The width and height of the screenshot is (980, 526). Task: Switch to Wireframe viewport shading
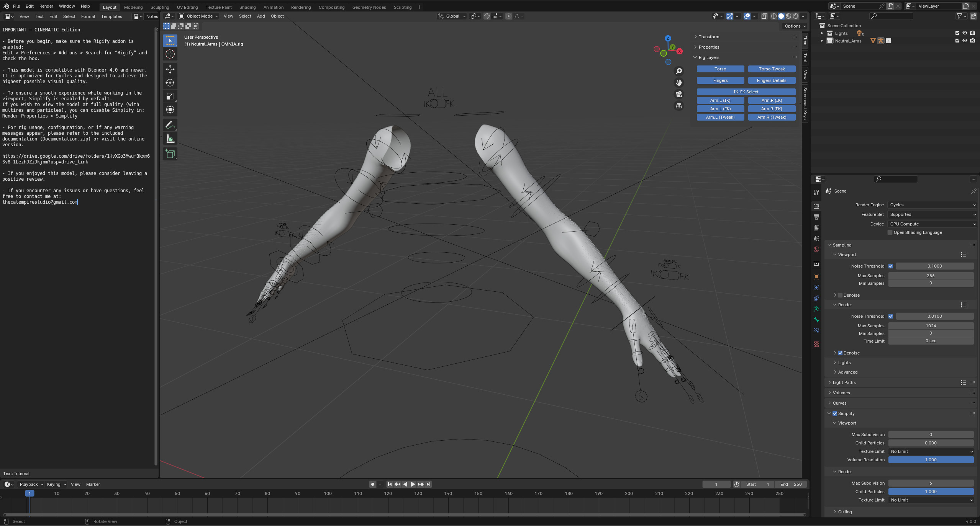coord(774,16)
